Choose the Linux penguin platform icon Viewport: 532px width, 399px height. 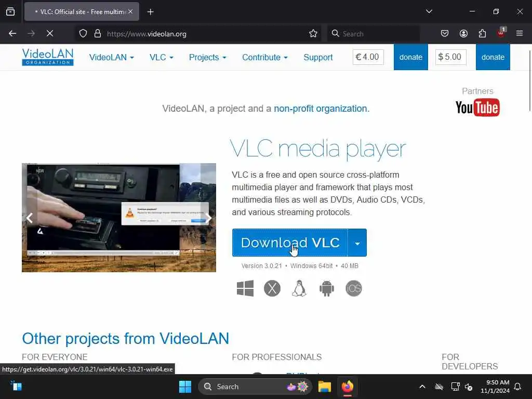(x=299, y=288)
